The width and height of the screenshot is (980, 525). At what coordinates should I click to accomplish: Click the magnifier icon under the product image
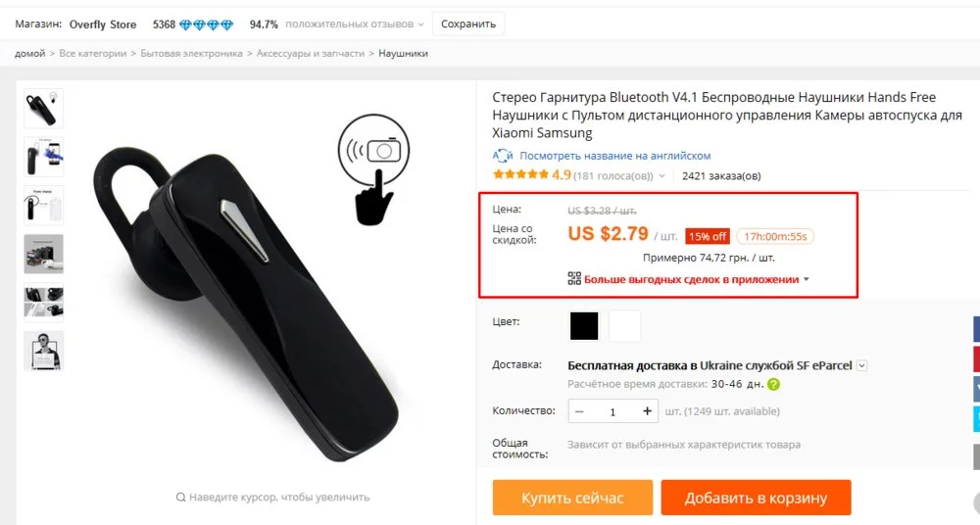tap(180, 498)
